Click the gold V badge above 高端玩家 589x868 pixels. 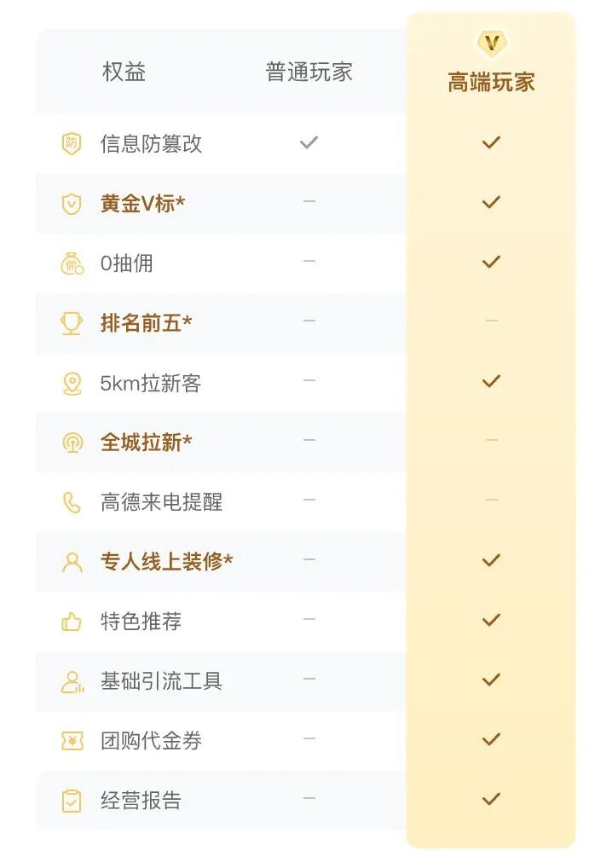pyautogui.click(x=492, y=43)
